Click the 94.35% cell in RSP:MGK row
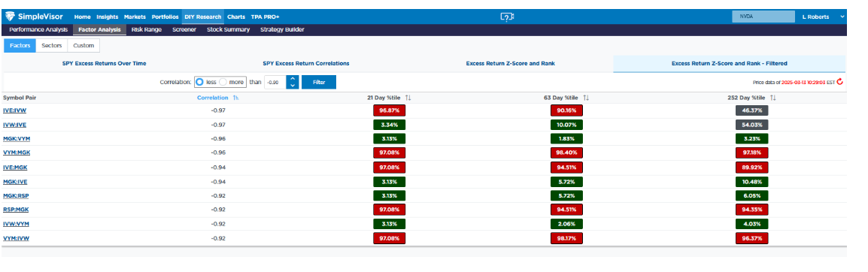The width and height of the screenshot is (868, 272). 751,210
